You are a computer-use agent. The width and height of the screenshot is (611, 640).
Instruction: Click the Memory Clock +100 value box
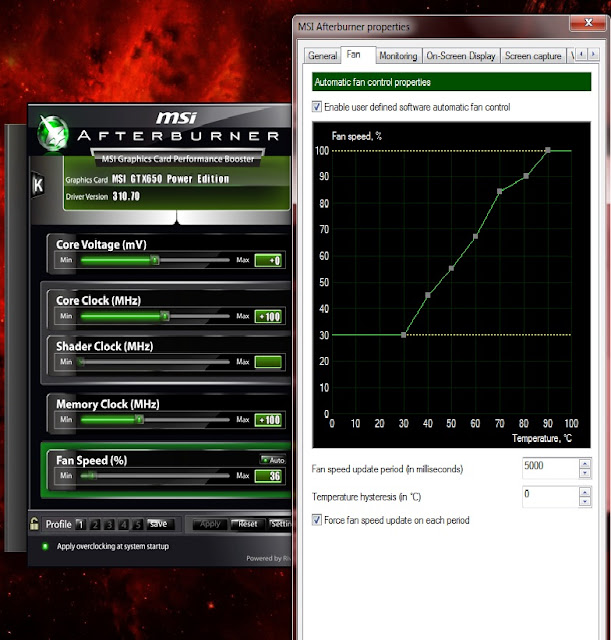pyautogui.click(x=268, y=420)
